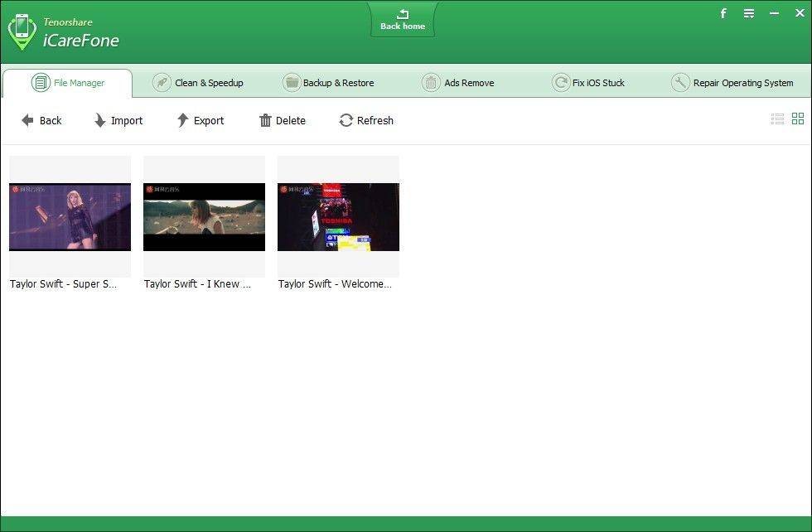Select the Taylor Swift - Super S... video thumbnail

tap(70, 216)
